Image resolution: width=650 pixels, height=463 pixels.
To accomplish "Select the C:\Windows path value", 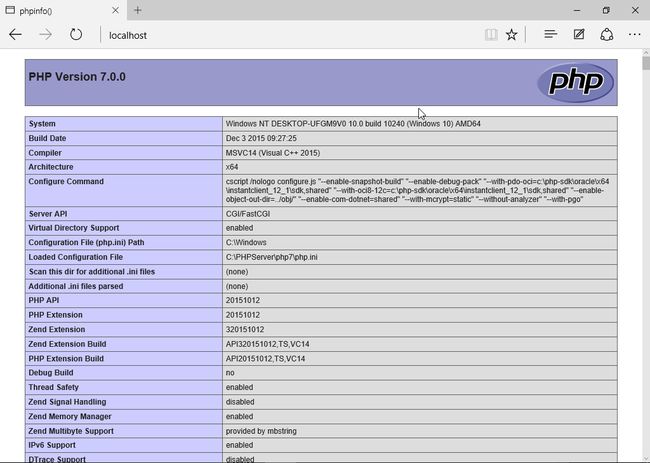I will click(246, 242).
